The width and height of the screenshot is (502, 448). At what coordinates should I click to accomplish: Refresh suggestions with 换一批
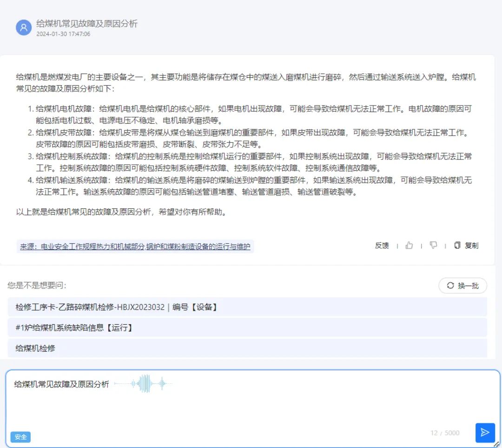coord(462,286)
